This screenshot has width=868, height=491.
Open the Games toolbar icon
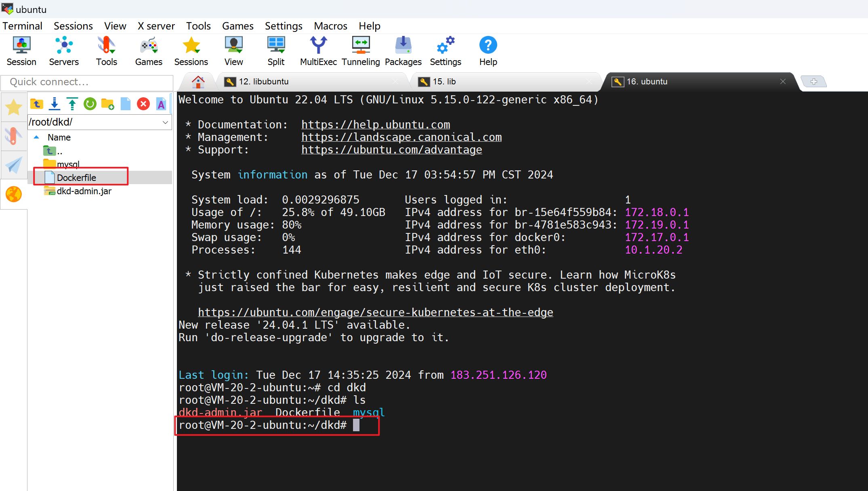pyautogui.click(x=149, y=51)
